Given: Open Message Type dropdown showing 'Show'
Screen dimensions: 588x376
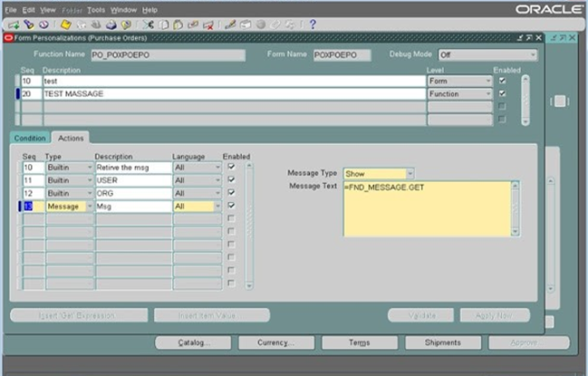Looking at the screenshot, I should click(x=410, y=174).
